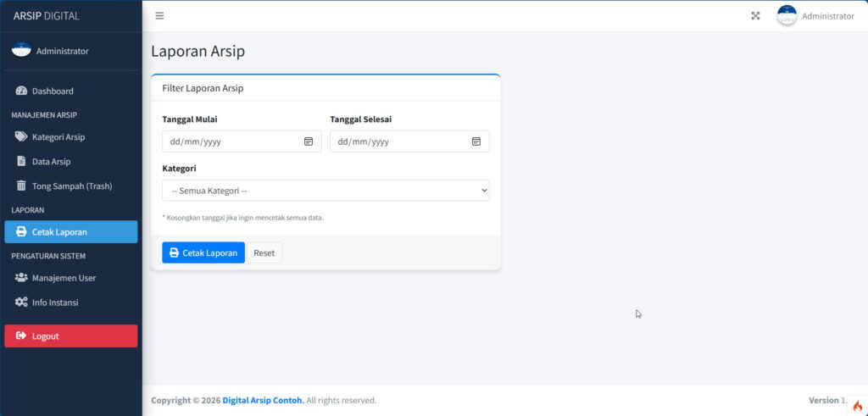Image resolution: width=868 pixels, height=416 pixels.
Task: Click the fullscreen expand icon
Action: pyautogui.click(x=755, y=15)
